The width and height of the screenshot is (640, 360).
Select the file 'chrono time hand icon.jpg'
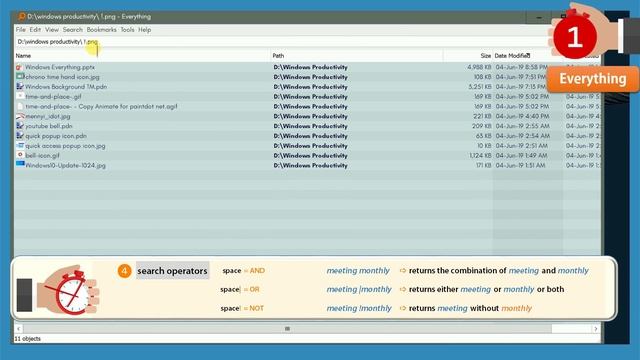pyautogui.click(x=62, y=77)
